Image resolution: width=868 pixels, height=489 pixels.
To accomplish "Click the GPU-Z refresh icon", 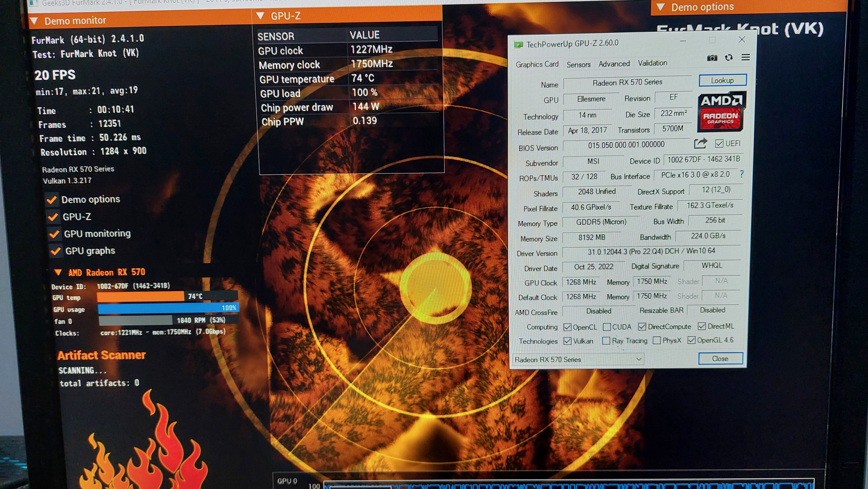I will pos(729,58).
